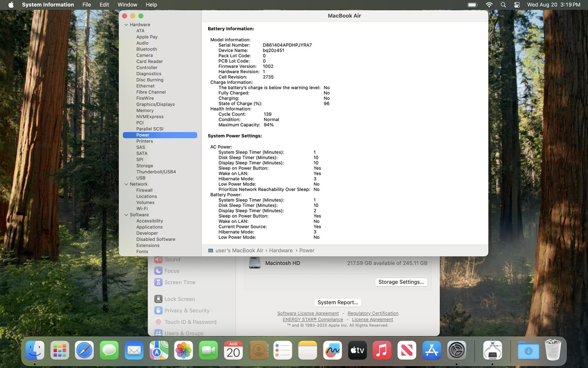Open App Store in Dock
This screenshot has width=588, height=368.
[432, 350]
